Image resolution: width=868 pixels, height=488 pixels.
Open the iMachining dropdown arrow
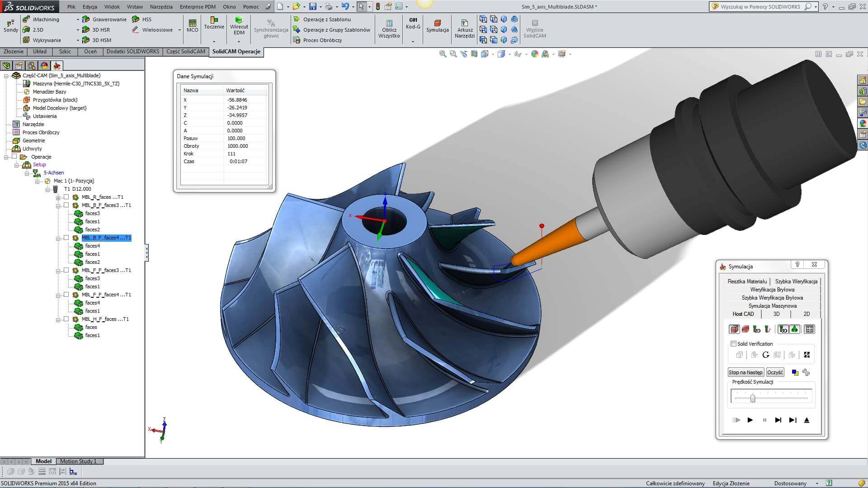coord(77,20)
